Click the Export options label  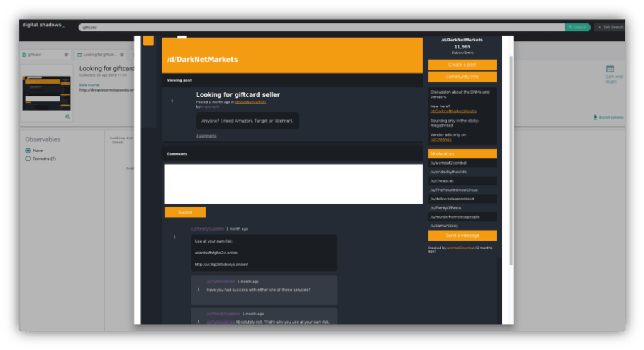click(611, 118)
